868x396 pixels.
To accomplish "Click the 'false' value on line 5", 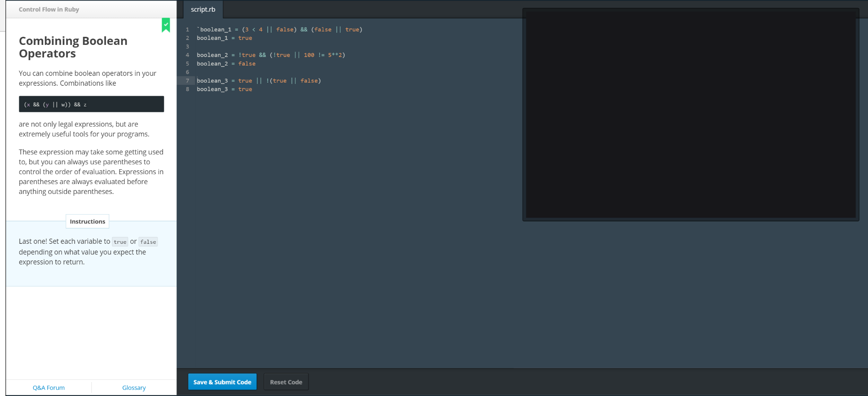I will [x=247, y=64].
